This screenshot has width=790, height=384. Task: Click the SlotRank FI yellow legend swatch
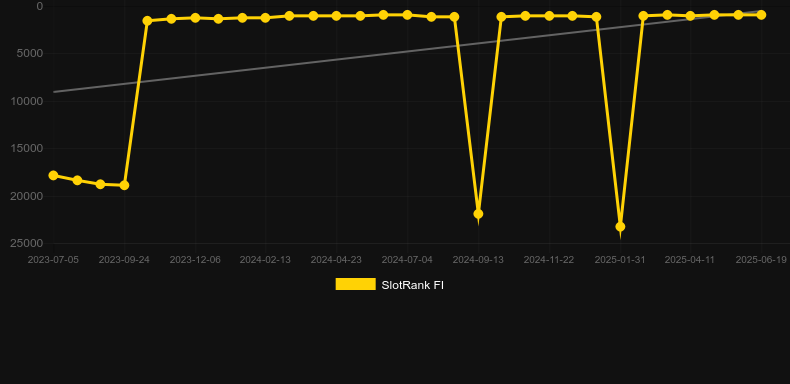pyautogui.click(x=355, y=284)
